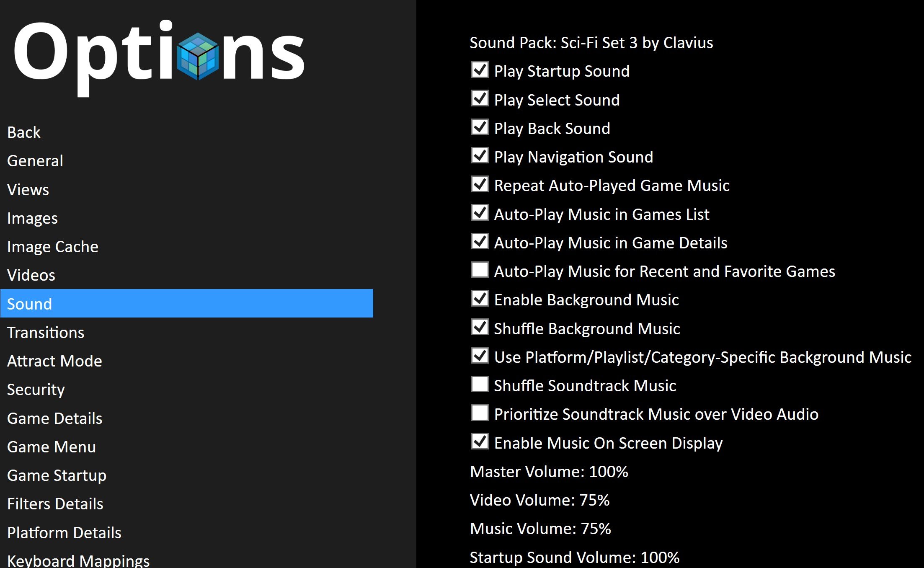
Task: Click the cube logo in Options title
Action: tap(198, 56)
